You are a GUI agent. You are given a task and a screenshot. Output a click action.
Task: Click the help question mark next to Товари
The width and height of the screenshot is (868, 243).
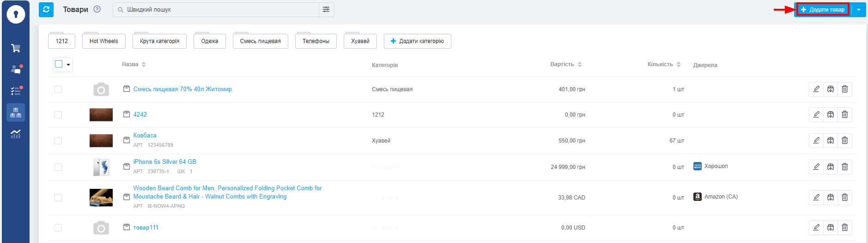[x=97, y=9]
